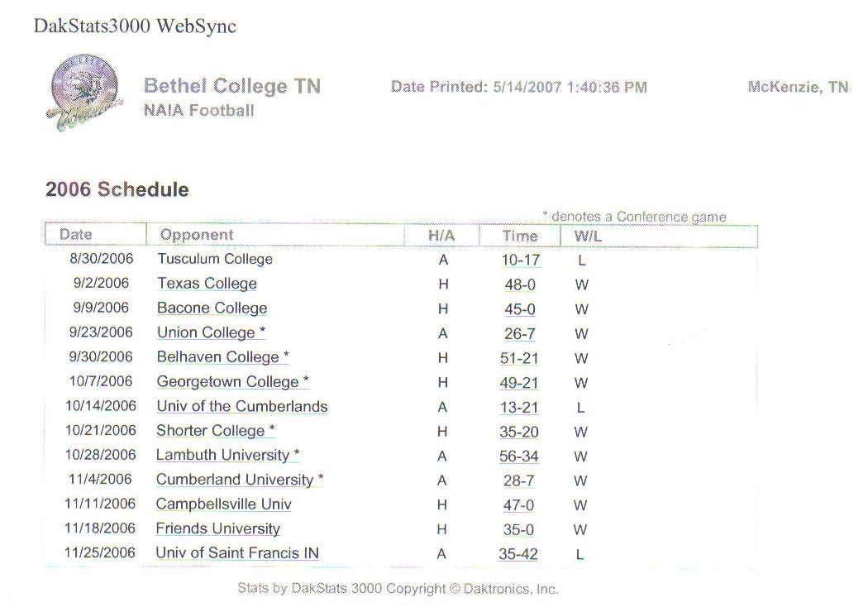
Task: Open the Bacone College opponent link
Action: pyautogui.click(x=212, y=308)
